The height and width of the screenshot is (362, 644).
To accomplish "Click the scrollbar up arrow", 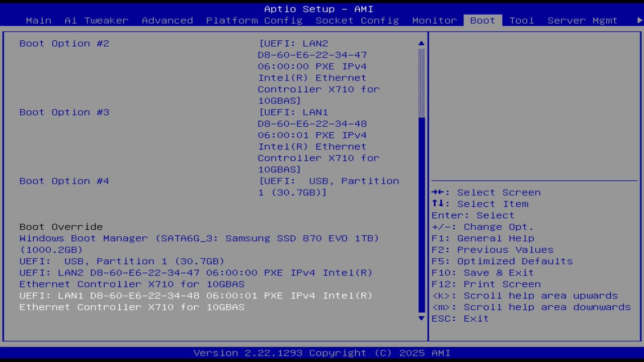I will (x=421, y=43).
